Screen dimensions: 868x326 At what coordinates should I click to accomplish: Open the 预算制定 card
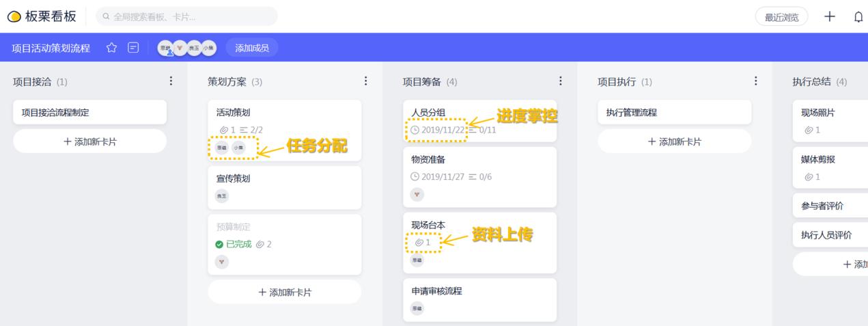[x=284, y=244]
